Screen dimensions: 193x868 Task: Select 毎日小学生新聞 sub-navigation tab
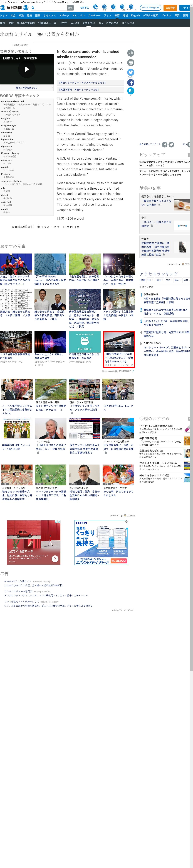pos(26,23)
